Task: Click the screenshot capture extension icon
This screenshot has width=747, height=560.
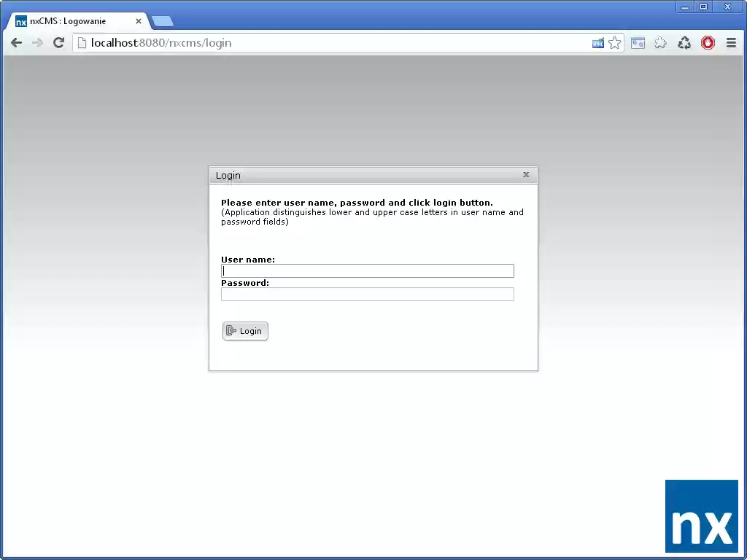Action: click(638, 43)
